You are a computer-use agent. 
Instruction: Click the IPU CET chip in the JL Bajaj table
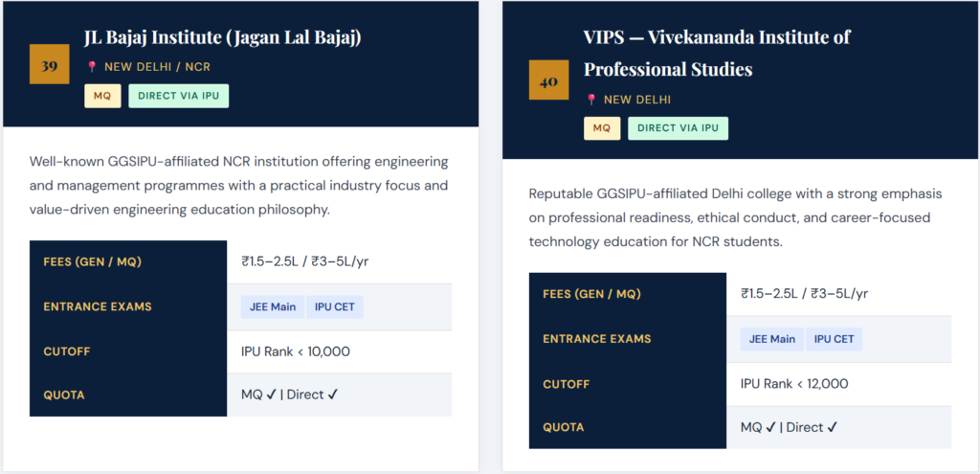click(x=336, y=307)
